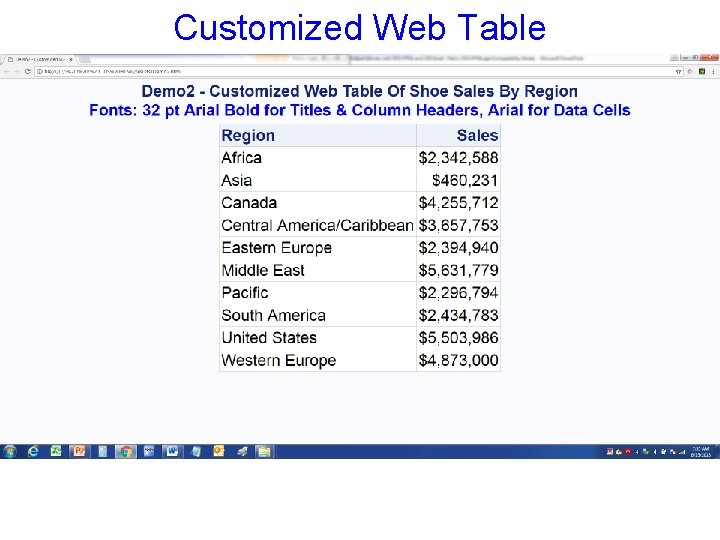The height and width of the screenshot is (540, 720).
Task: Click the Customized Web Table slide heading
Action: pyautogui.click(x=360, y=28)
